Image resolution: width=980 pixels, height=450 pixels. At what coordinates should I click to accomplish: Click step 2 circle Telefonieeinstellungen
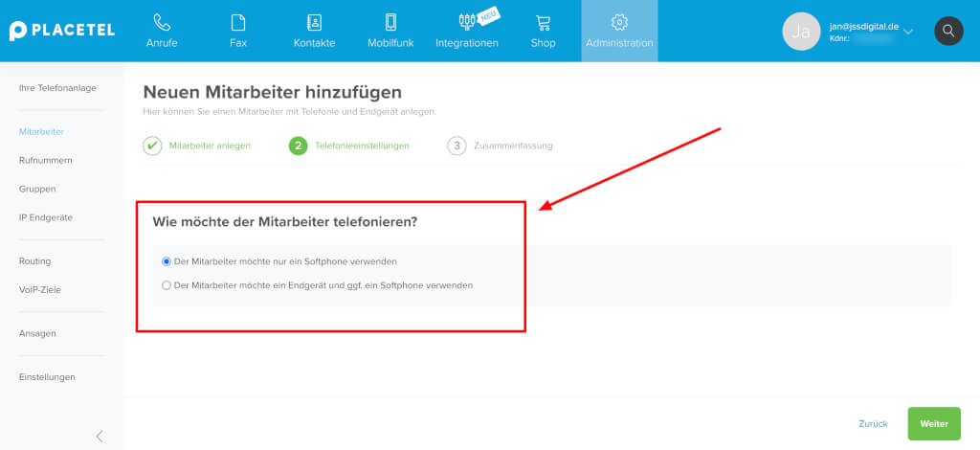299,146
